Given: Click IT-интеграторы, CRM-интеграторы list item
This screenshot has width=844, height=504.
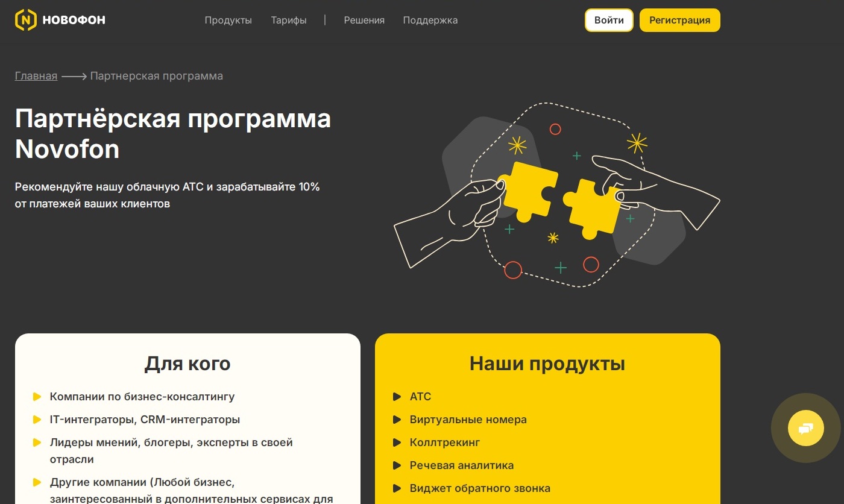Looking at the screenshot, I should click(145, 420).
